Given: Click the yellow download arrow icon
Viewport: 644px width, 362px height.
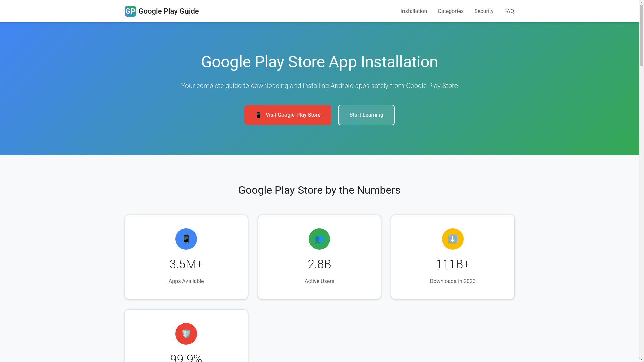Looking at the screenshot, I should click(452, 239).
